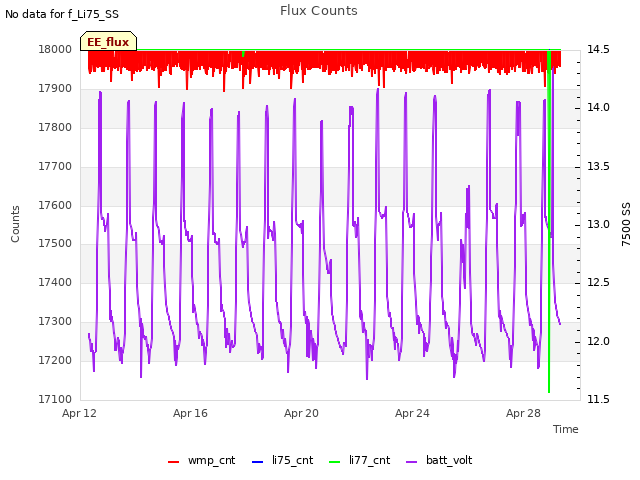Toggle the li75_cnt legend entry
The image size is (640, 480).
[x=283, y=460]
